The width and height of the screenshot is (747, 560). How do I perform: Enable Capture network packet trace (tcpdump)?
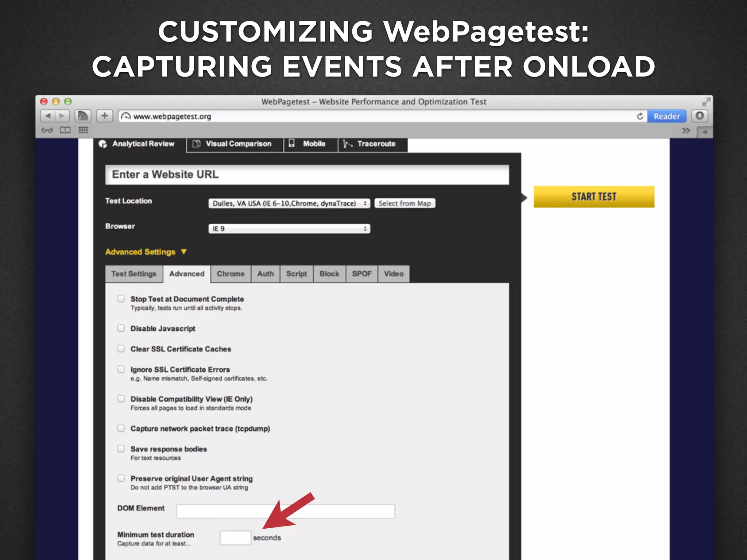click(121, 428)
